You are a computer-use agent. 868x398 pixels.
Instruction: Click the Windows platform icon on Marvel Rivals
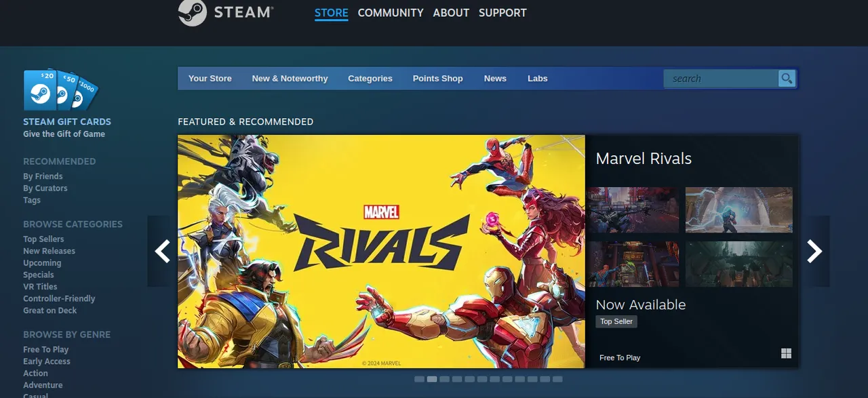pyautogui.click(x=786, y=353)
